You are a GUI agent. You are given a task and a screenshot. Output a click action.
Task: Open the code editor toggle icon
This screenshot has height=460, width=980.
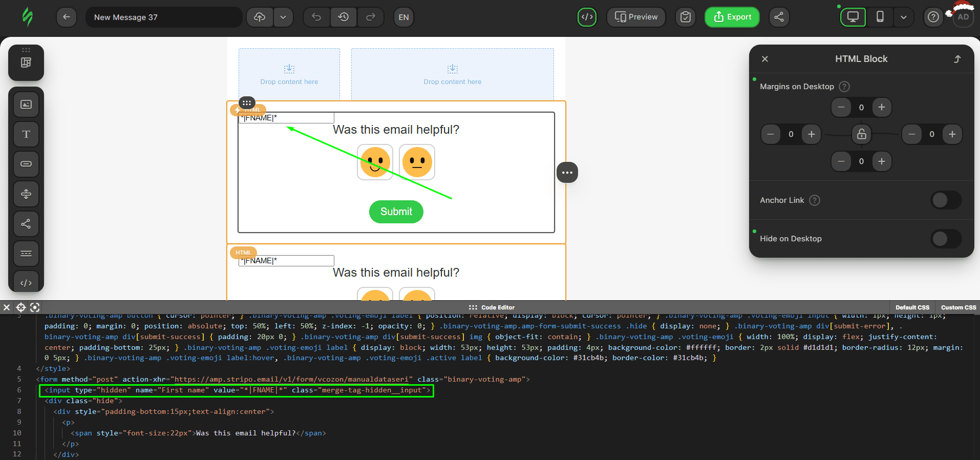click(x=587, y=17)
